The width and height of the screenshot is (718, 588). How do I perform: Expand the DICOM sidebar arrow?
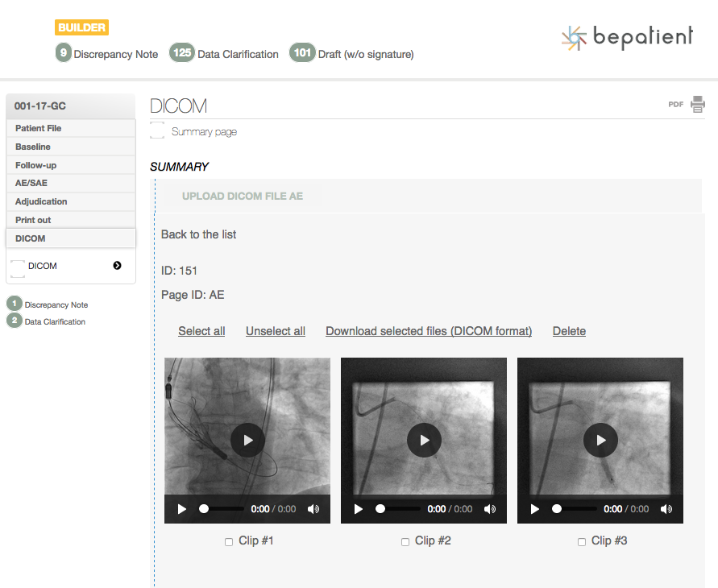click(x=118, y=266)
